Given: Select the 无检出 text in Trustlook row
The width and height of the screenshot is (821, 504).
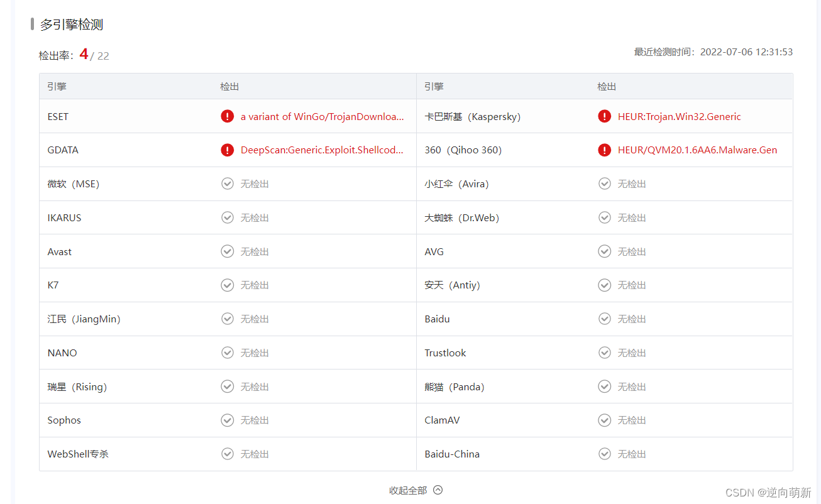Looking at the screenshot, I should point(632,353).
